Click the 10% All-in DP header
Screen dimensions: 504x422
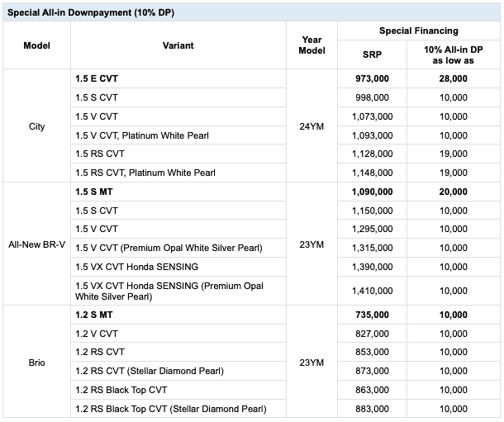(453, 54)
